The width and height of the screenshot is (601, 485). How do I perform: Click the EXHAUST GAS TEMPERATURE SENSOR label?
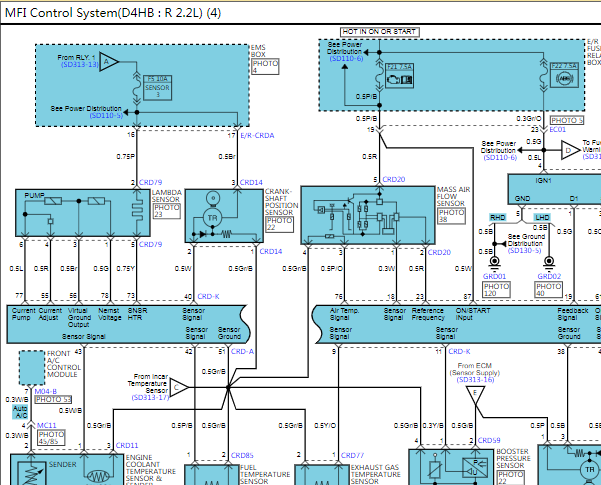click(x=375, y=475)
